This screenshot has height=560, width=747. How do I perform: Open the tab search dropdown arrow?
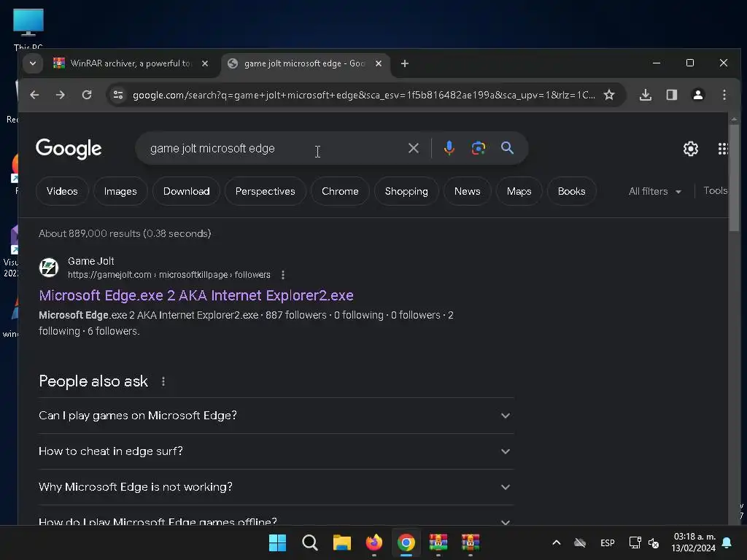(x=33, y=63)
